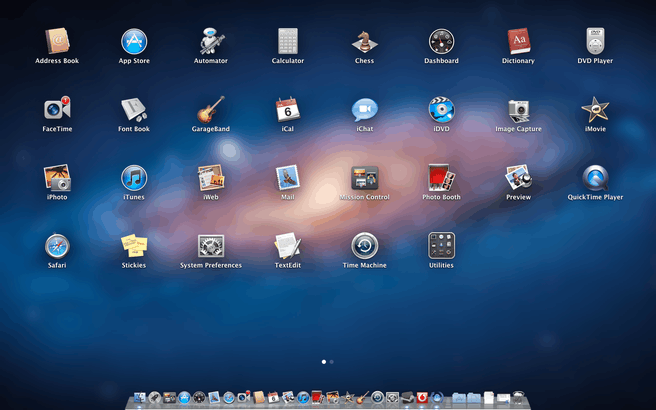This screenshot has height=410, width=656.
Task: Launch DVD Player
Action: coord(595,41)
